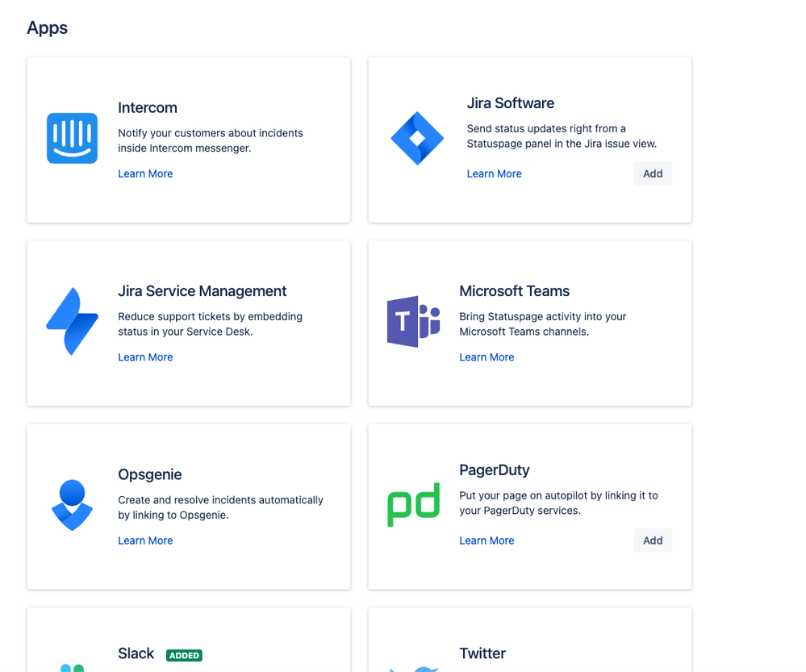Click the PagerDuty pd logo
Viewport: 806px width, 672px height.
pyautogui.click(x=414, y=504)
